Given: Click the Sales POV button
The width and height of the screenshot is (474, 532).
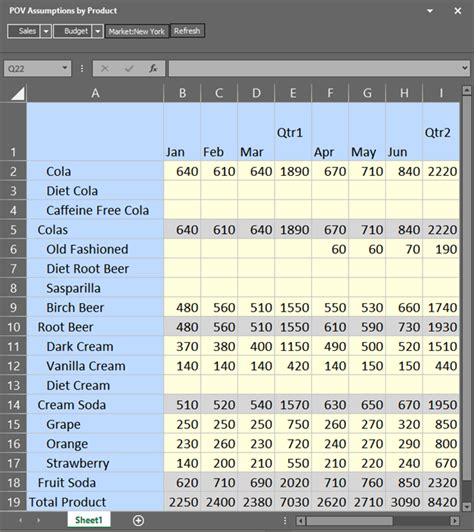Looking at the screenshot, I should (x=23, y=31).
